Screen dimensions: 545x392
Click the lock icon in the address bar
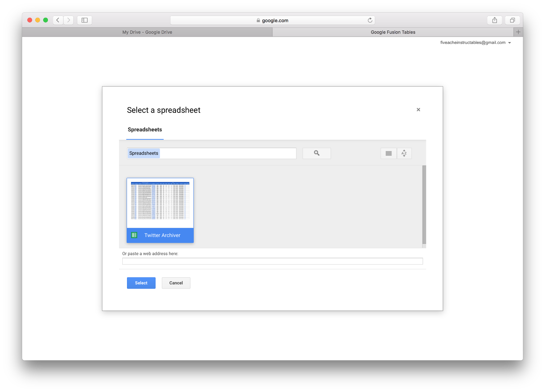(x=258, y=20)
